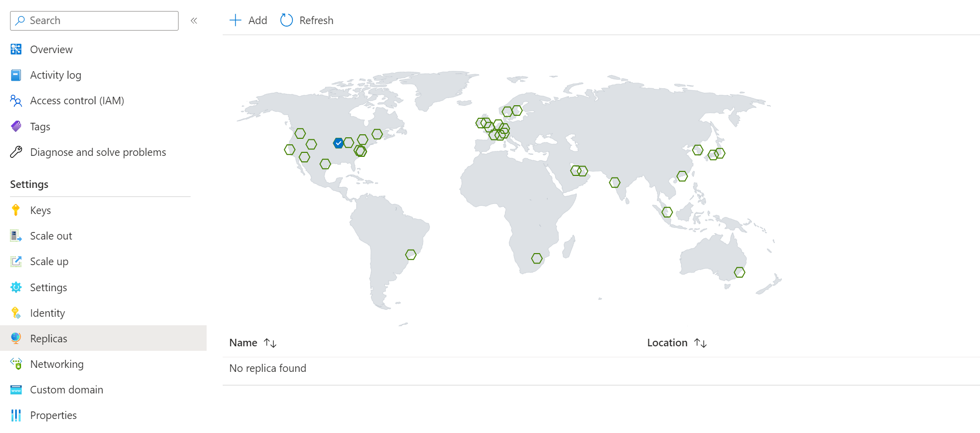Collapse the sidebar with the double chevron
Screen dimensions: 980x433
tap(194, 21)
